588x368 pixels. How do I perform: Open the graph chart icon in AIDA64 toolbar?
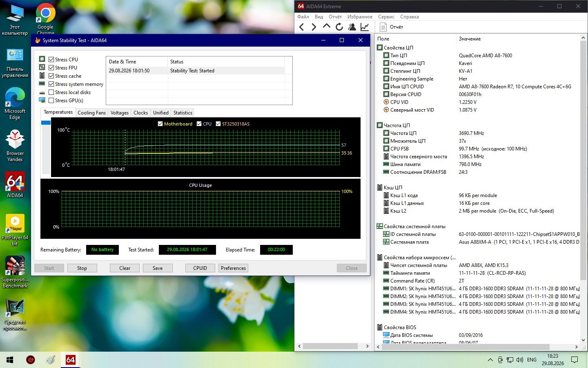[365, 27]
